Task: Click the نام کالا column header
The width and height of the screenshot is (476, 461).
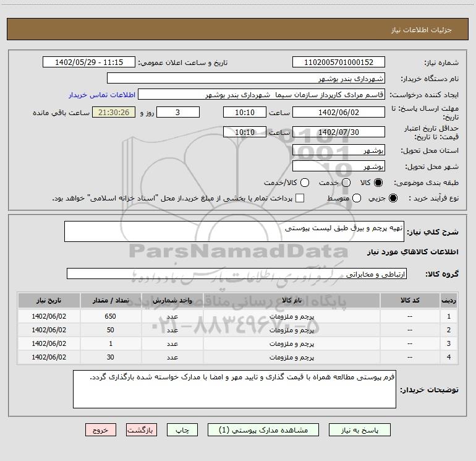Action: click(291, 300)
